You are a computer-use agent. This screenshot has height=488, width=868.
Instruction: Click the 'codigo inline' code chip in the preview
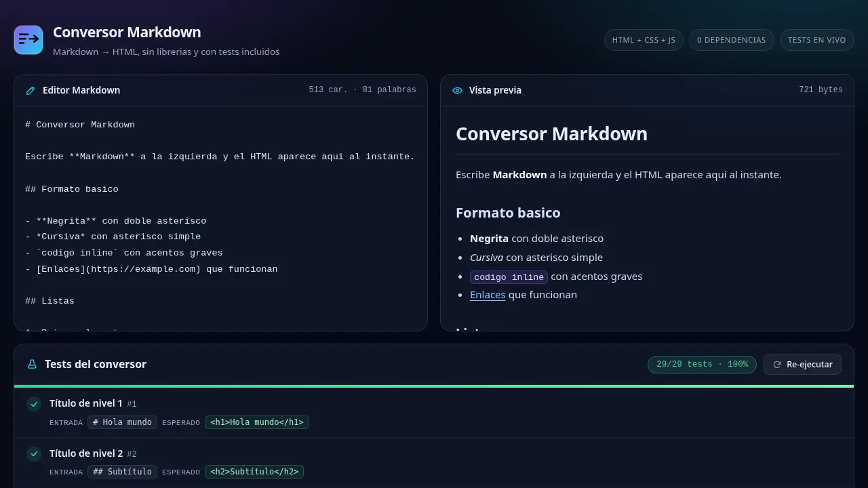[x=509, y=277]
